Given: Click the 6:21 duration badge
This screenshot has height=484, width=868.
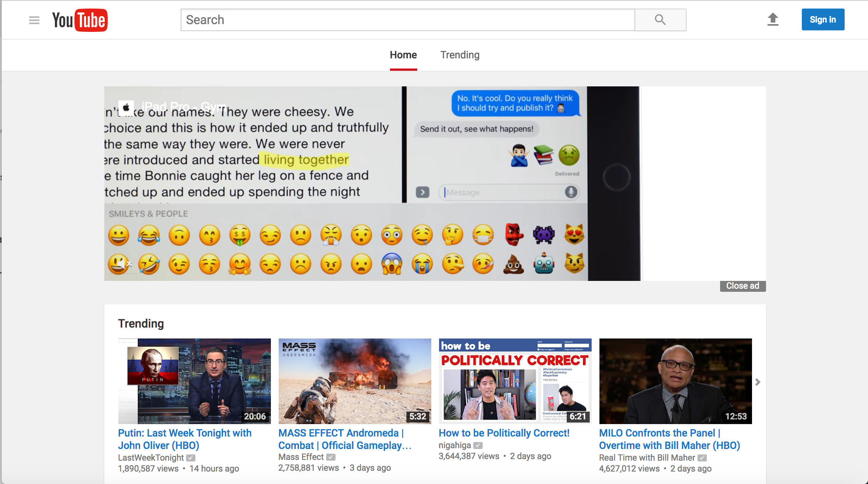Looking at the screenshot, I should pos(578,416).
